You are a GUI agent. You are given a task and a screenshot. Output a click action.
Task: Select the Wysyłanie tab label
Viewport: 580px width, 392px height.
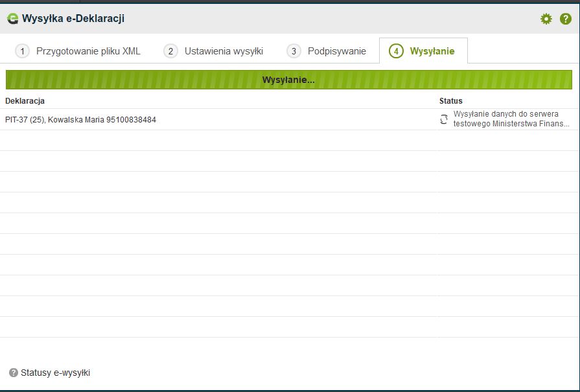432,51
